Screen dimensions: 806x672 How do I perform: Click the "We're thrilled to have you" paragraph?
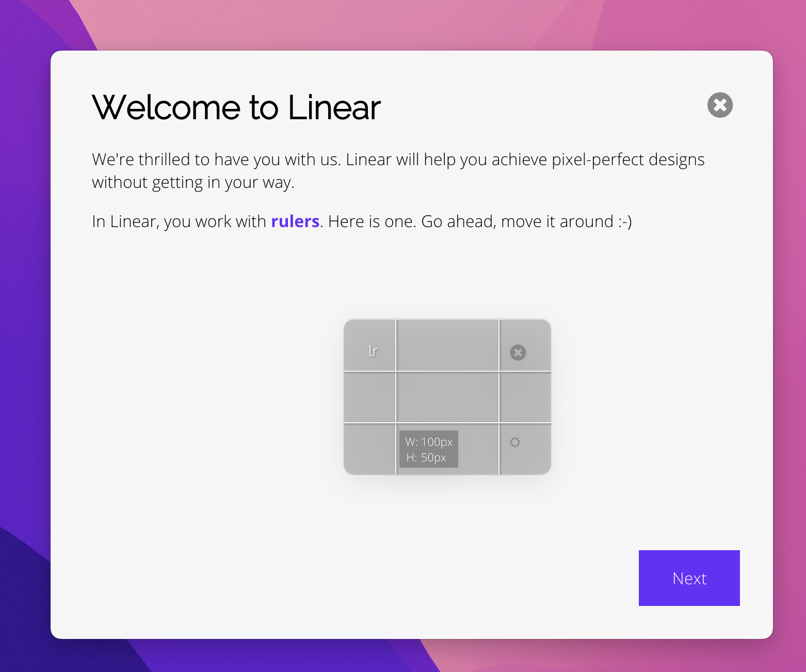[398, 171]
